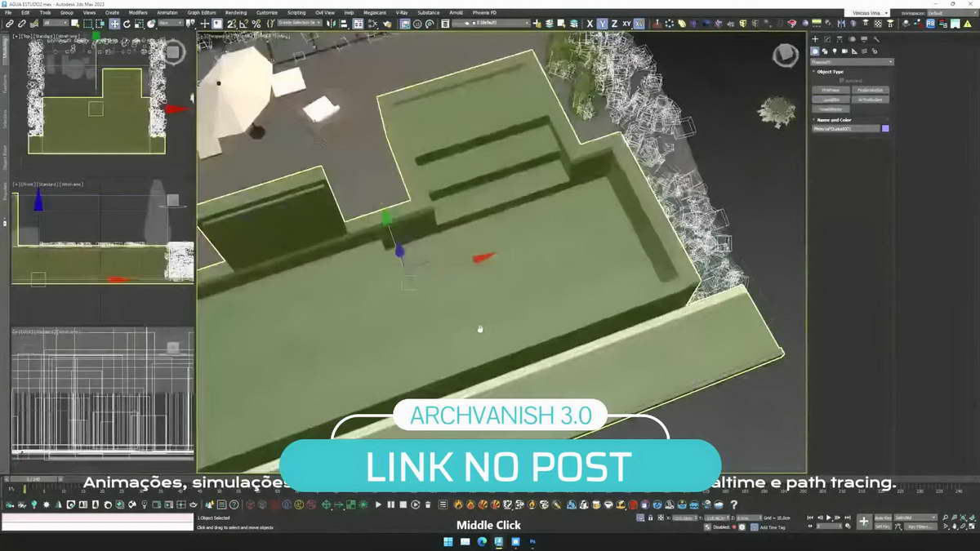Open the object color swatch
980x551 pixels.
(x=885, y=128)
